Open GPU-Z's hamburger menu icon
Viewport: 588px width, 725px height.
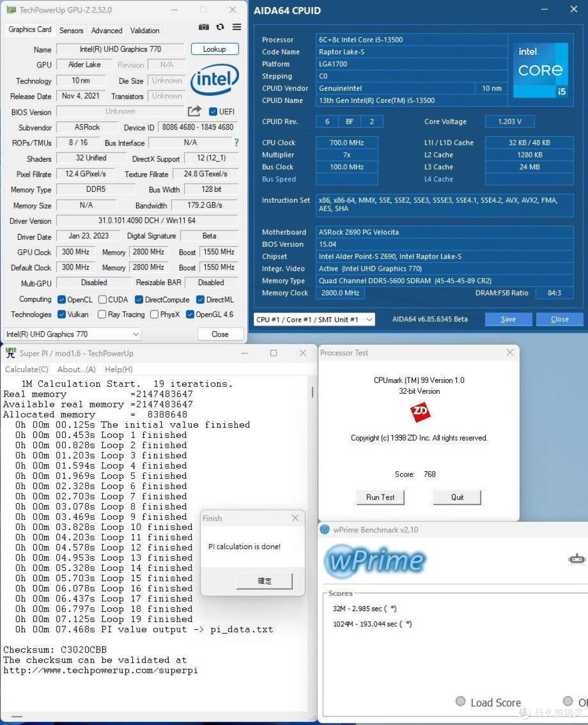click(x=235, y=27)
